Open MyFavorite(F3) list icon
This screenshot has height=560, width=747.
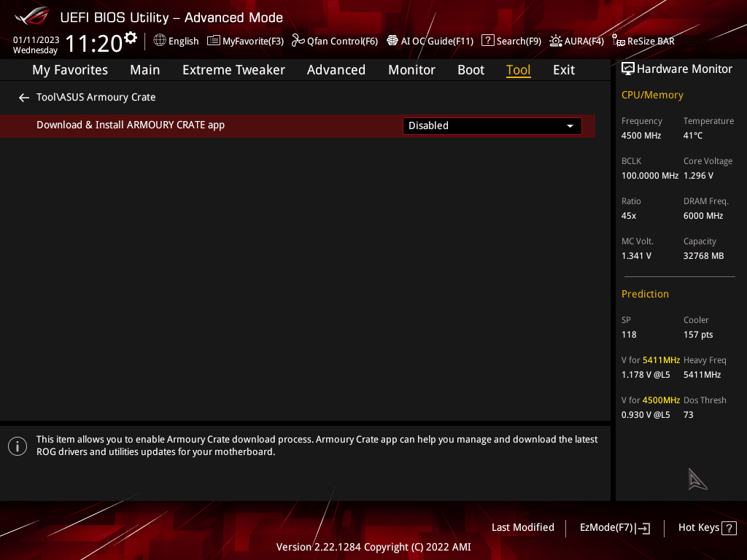[214, 41]
